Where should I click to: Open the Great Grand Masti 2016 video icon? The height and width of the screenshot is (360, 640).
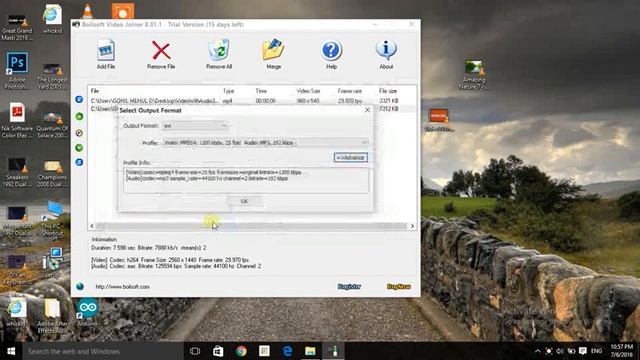click(17, 19)
